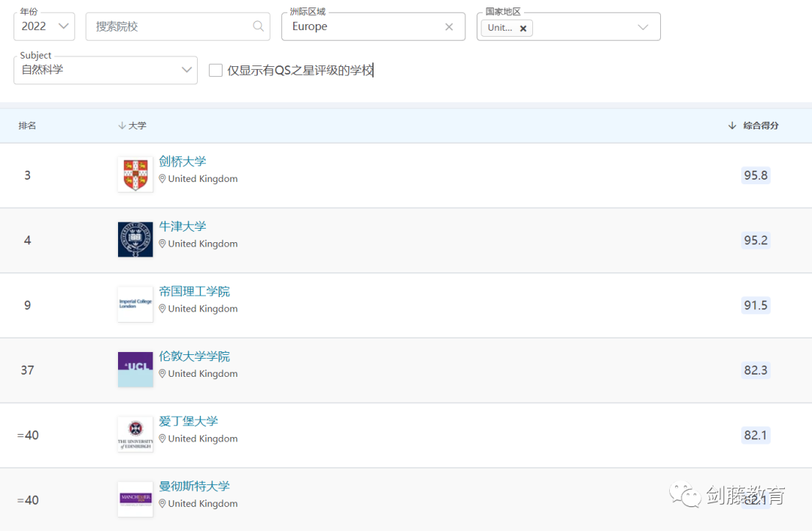This screenshot has width=812, height=531.
Task: Click United Kingdom under 牛津大学
Action: [x=203, y=244]
